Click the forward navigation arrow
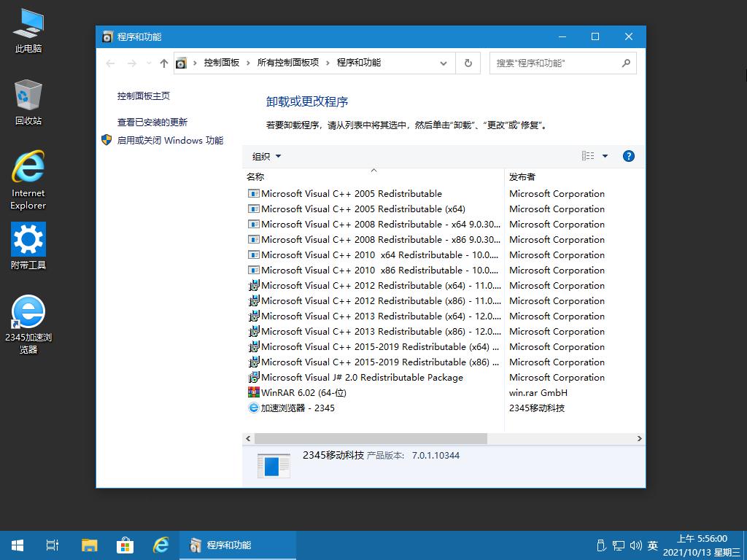 coord(132,63)
